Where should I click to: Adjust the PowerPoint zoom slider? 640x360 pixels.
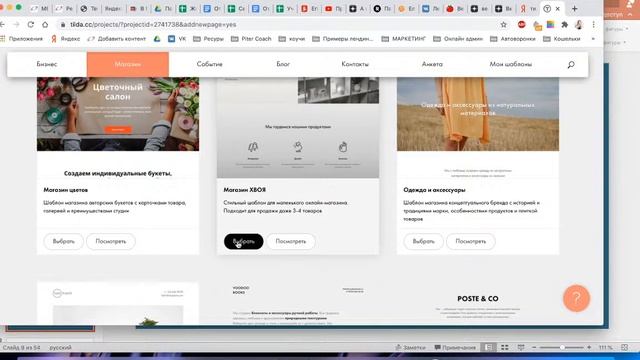[x=562, y=347]
